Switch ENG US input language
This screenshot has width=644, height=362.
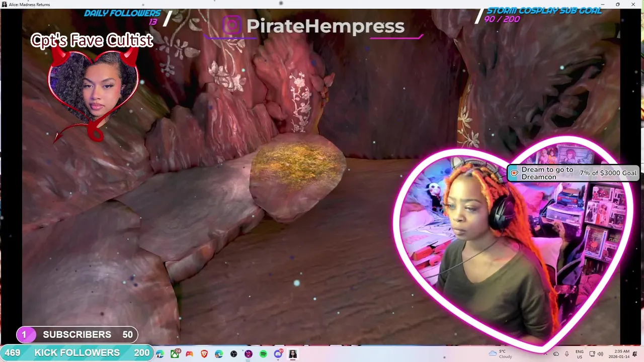point(580,354)
